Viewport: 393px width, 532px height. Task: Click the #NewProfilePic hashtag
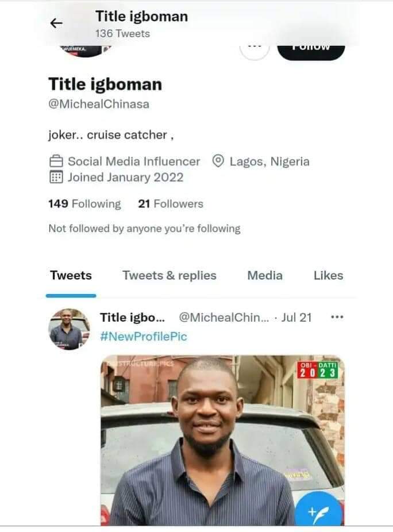[x=144, y=337]
